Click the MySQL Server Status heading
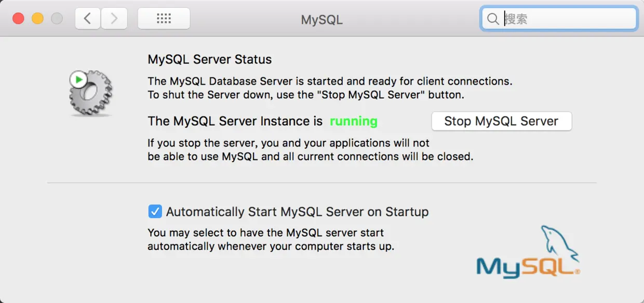 (209, 59)
